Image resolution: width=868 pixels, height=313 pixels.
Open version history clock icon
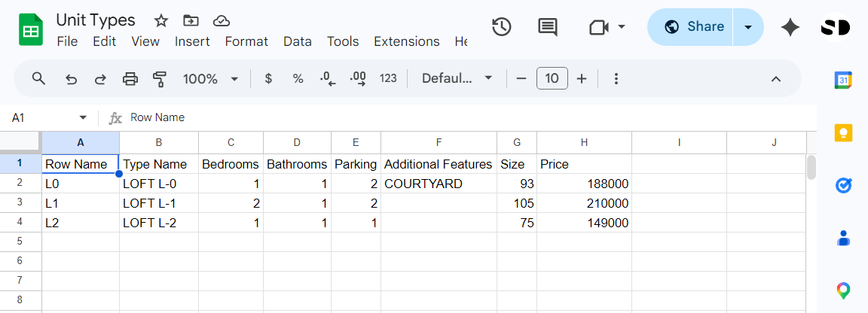click(501, 27)
